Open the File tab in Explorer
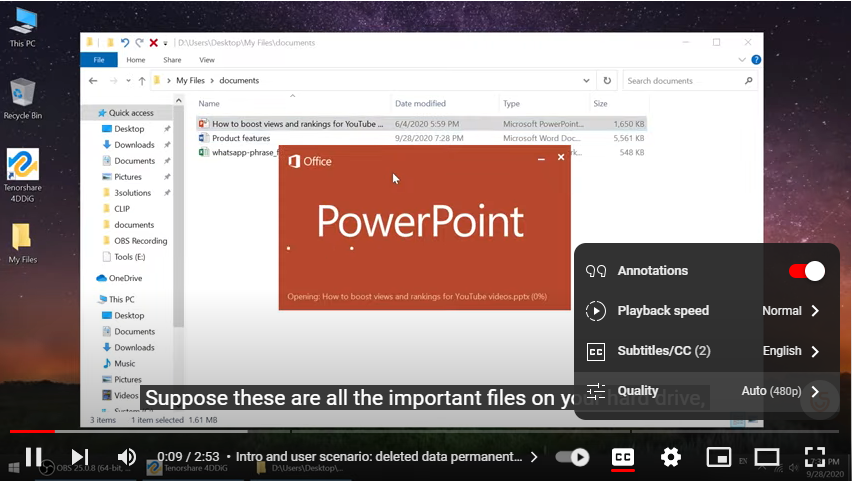The width and height of the screenshot is (854, 482). pyautogui.click(x=99, y=60)
